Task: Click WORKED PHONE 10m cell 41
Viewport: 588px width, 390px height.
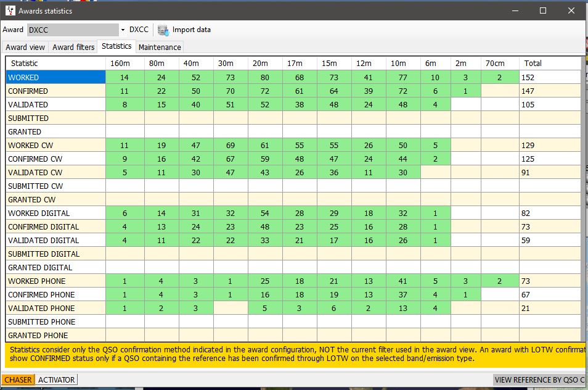Action: 403,281
